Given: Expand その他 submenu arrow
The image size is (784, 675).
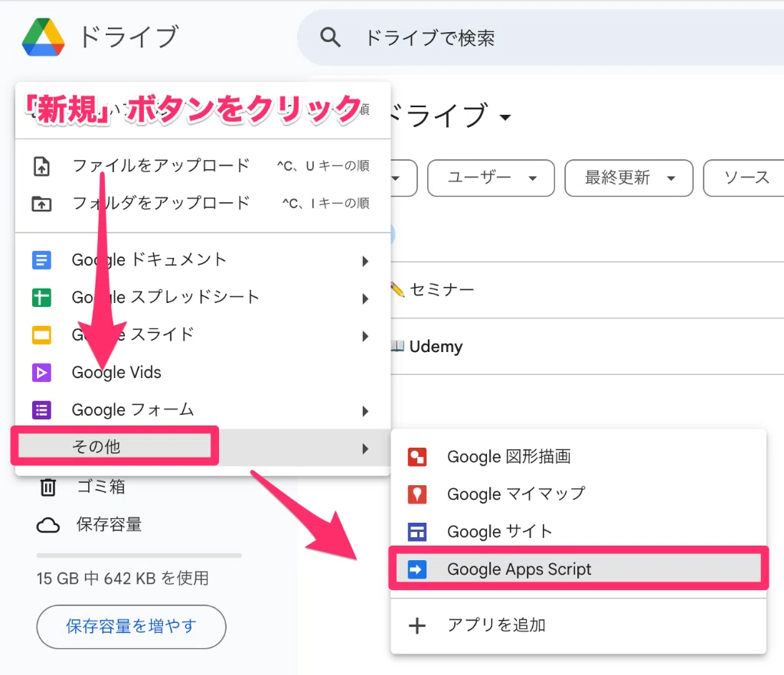Looking at the screenshot, I should (x=365, y=448).
